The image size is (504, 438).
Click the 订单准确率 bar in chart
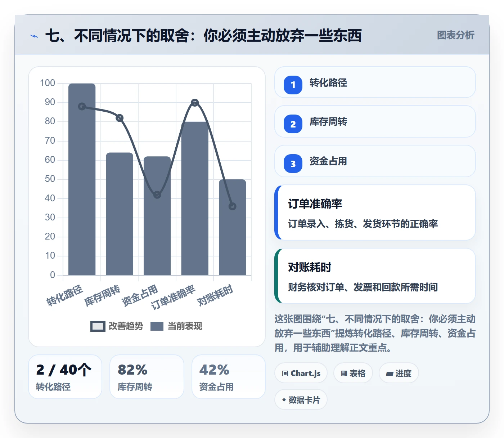click(195, 198)
